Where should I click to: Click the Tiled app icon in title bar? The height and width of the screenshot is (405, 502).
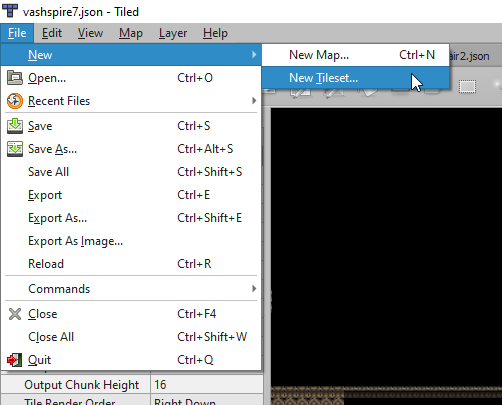coord(10,10)
